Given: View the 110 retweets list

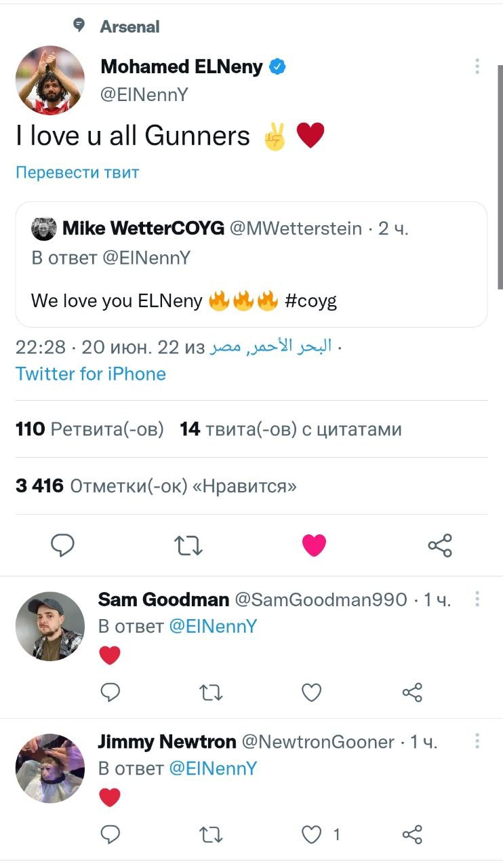Looking at the screenshot, I should coord(89,429).
